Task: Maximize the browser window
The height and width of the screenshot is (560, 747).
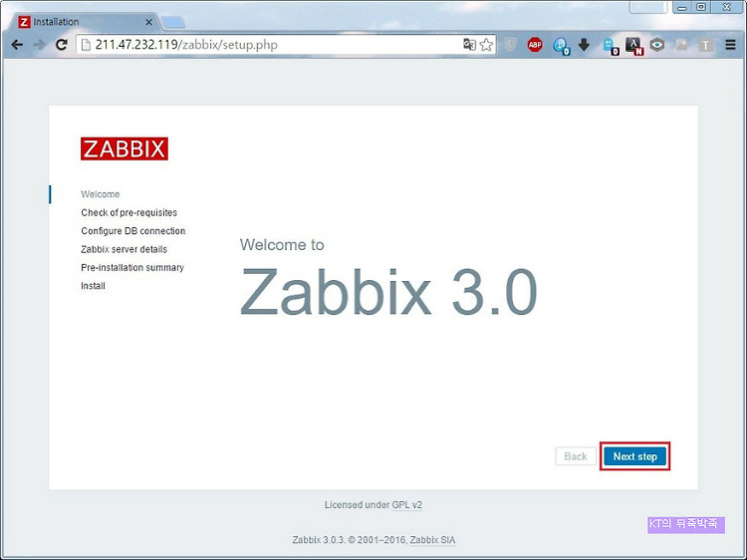Action: point(701,7)
